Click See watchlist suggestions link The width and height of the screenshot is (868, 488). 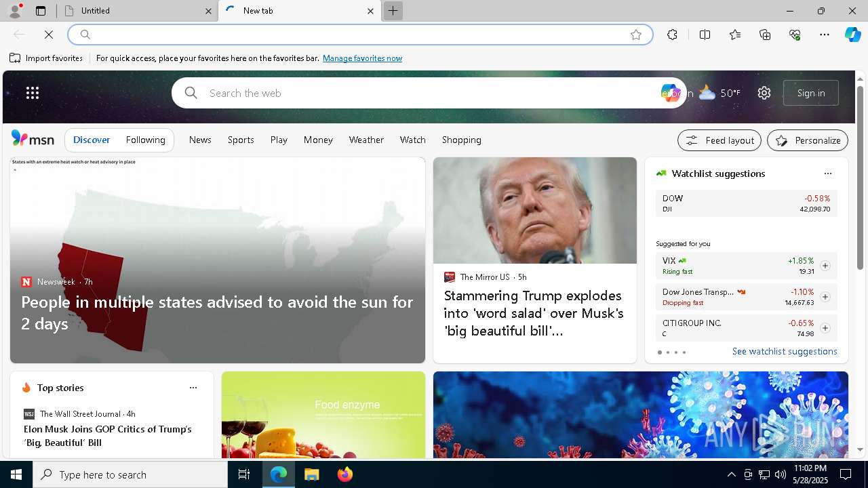pos(785,351)
